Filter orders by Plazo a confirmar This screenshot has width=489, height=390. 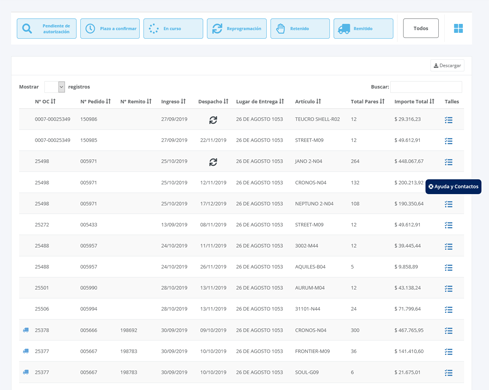[x=110, y=29]
